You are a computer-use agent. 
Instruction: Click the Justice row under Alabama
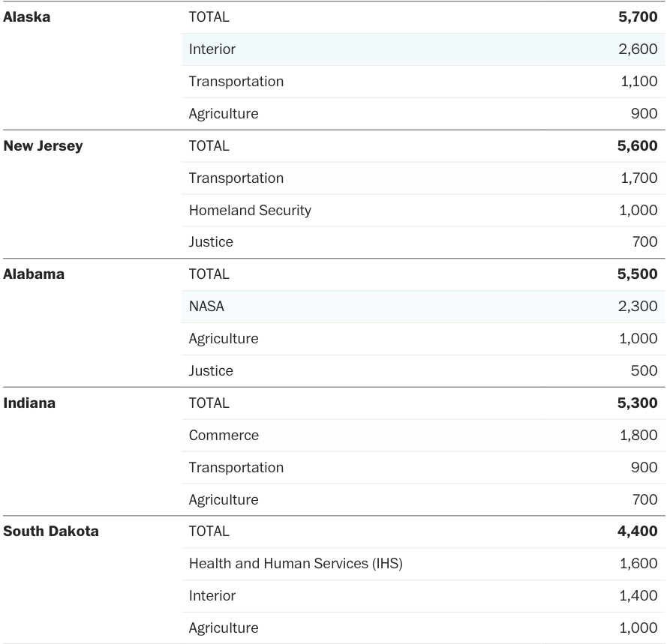211,371
